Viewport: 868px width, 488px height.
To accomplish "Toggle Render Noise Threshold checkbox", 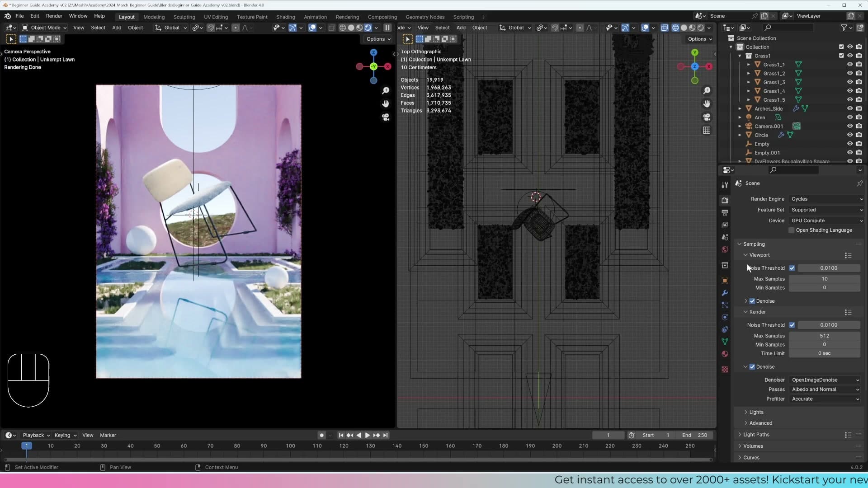I will 792,325.
